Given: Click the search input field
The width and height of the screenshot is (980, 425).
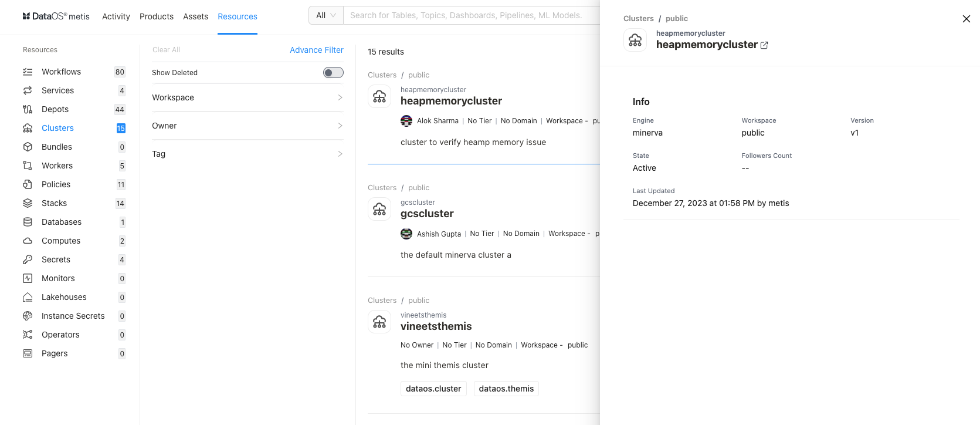Looking at the screenshot, I should pyautogui.click(x=471, y=15).
